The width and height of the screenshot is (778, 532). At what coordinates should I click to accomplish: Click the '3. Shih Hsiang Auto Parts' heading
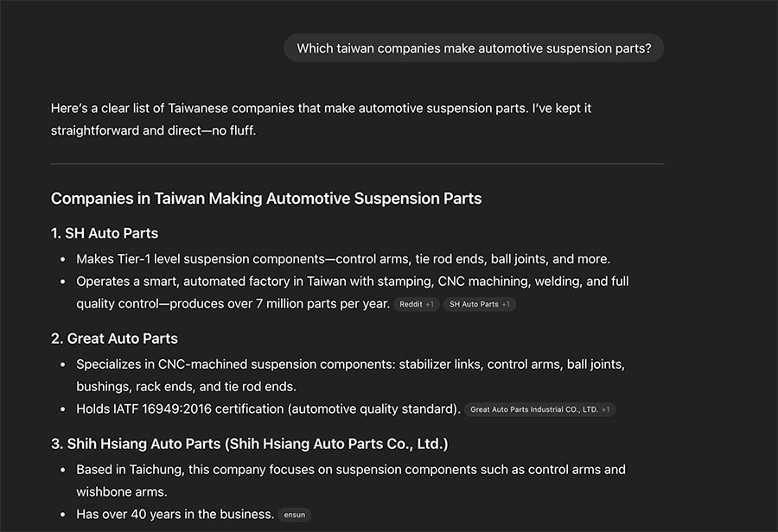[x=249, y=444]
